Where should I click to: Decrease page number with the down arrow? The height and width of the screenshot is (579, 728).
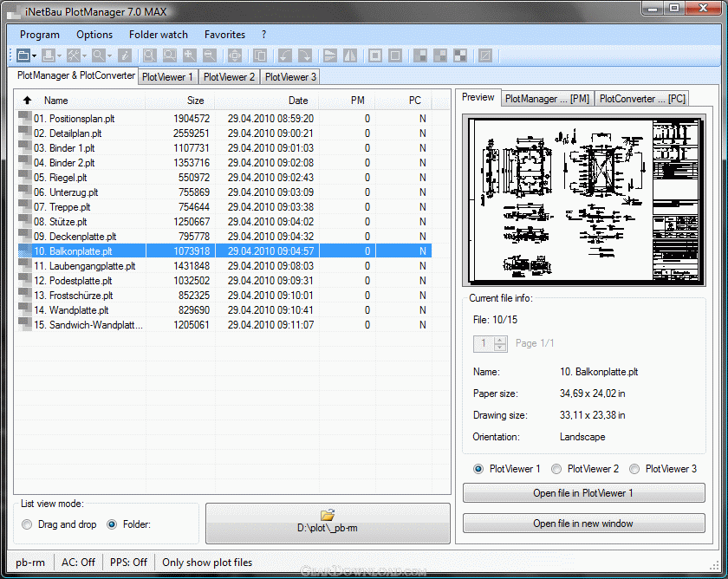point(500,348)
